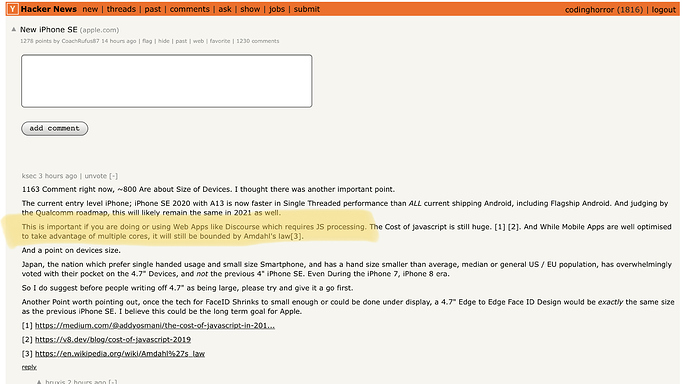Open bruxis's user profile
This screenshot has width=690, height=384.
55,382
